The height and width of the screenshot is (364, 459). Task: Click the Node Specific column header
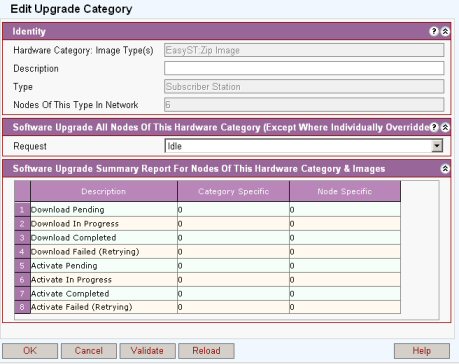point(345,191)
